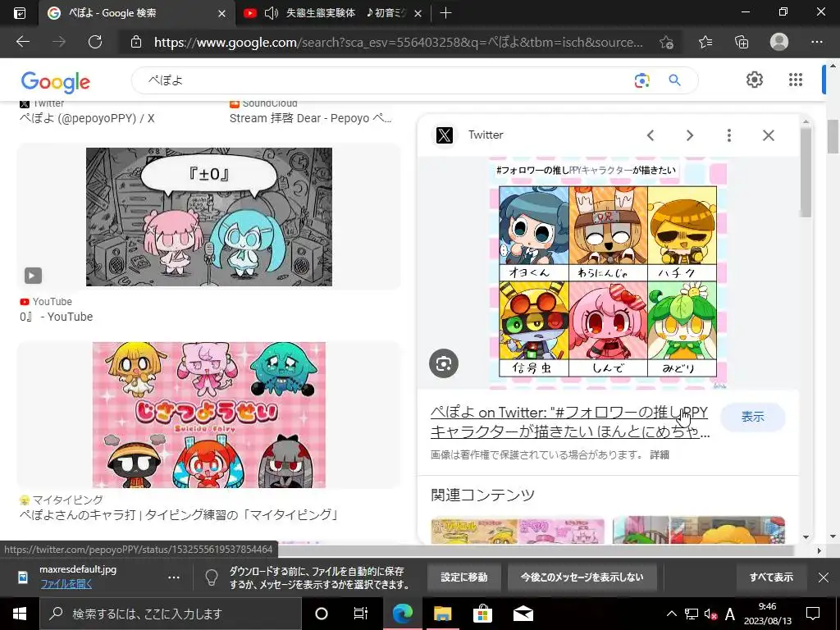
Task: Open the notification center icon
Action: click(x=813, y=614)
